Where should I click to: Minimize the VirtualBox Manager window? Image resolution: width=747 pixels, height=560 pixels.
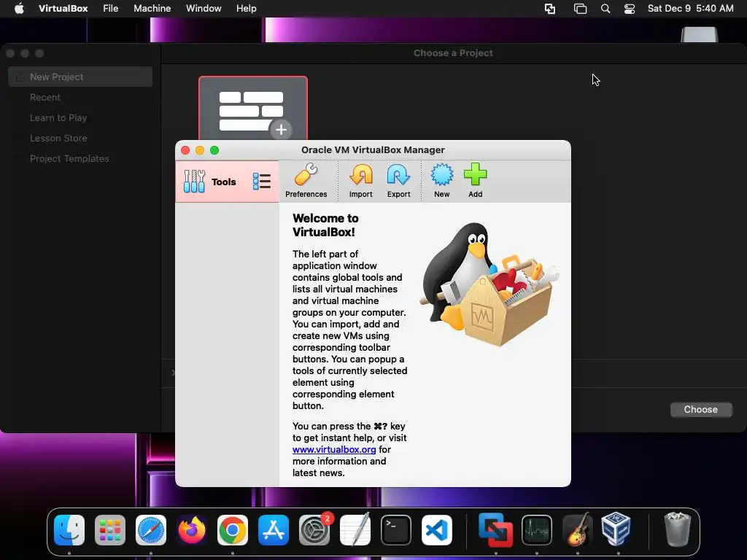200,150
